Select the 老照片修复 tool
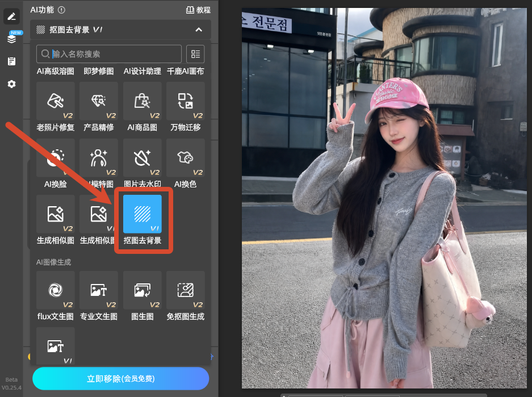Image resolution: width=532 pixels, height=397 pixels. click(x=56, y=107)
